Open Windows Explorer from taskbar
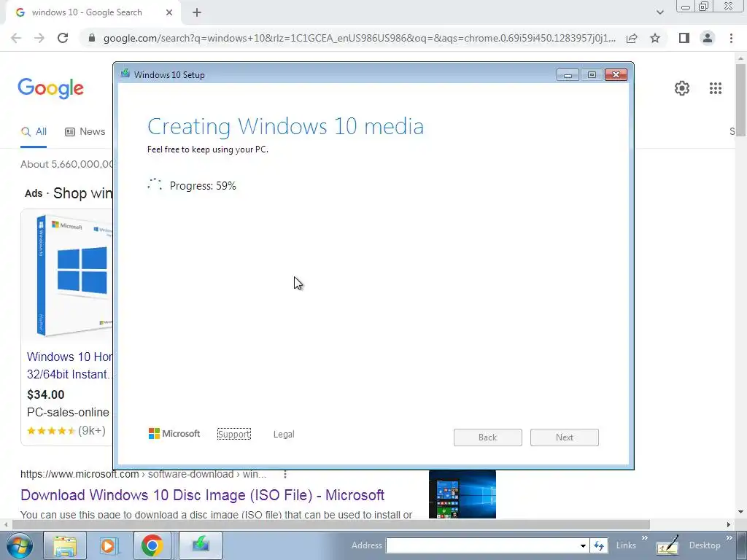 coord(65,545)
